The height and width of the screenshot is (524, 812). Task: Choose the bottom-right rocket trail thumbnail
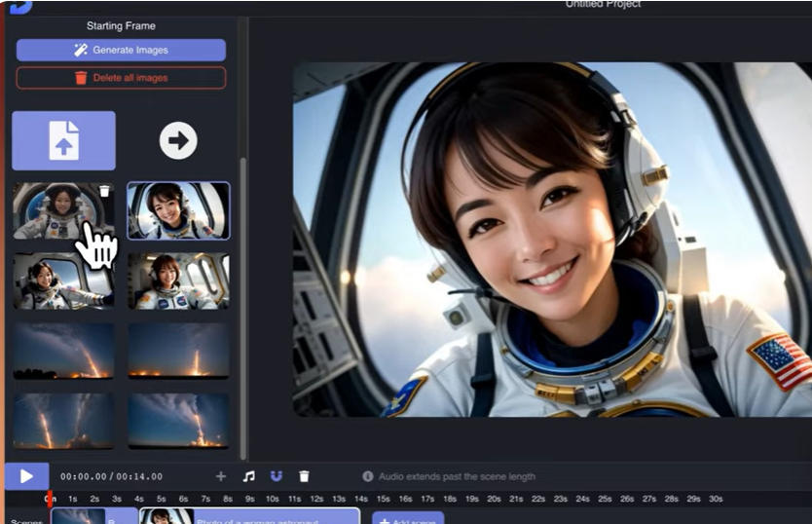[x=178, y=421]
